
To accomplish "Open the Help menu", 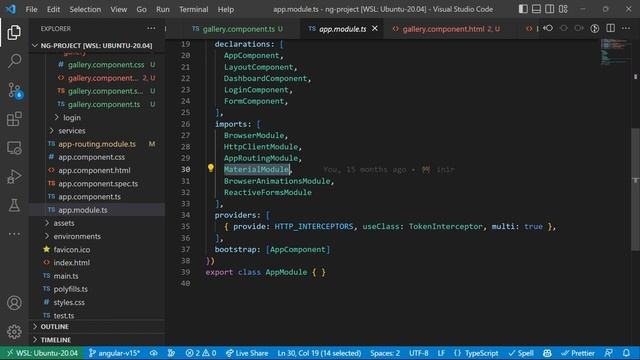I will coord(225,9).
